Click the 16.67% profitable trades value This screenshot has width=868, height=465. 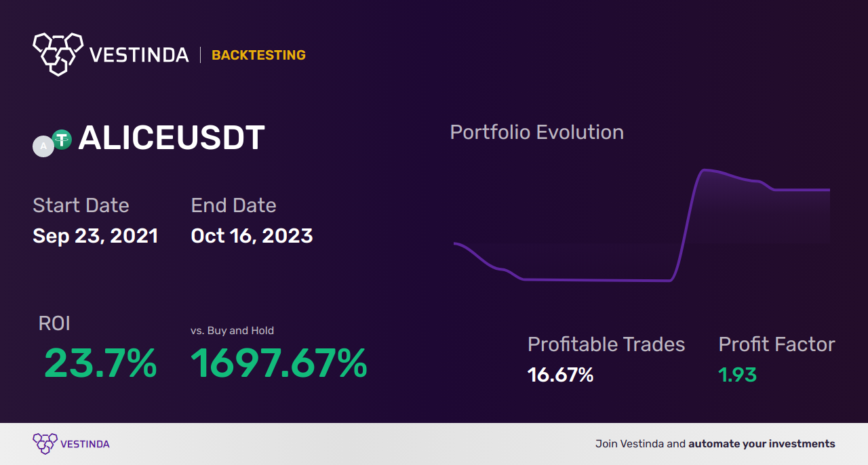pyautogui.click(x=560, y=374)
